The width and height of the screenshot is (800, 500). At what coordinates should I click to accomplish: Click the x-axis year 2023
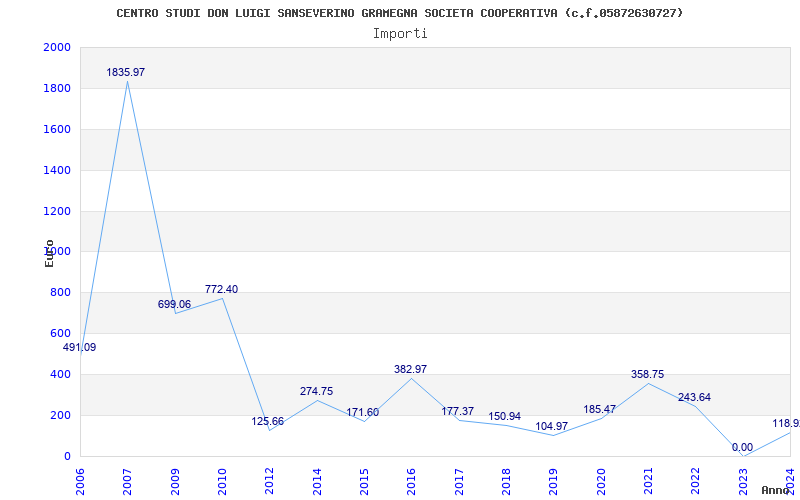click(x=743, y=481)
